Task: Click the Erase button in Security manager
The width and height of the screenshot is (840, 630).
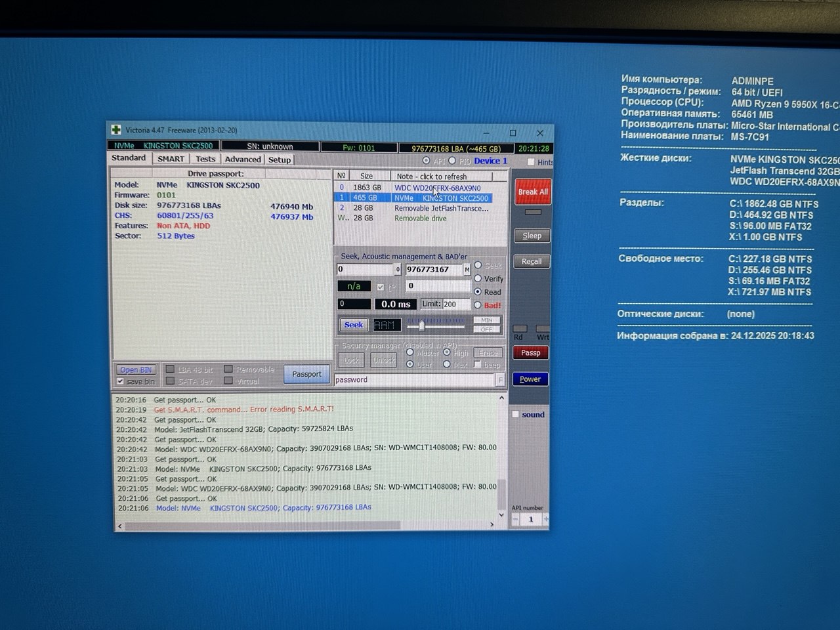Action: pos(488,352)
